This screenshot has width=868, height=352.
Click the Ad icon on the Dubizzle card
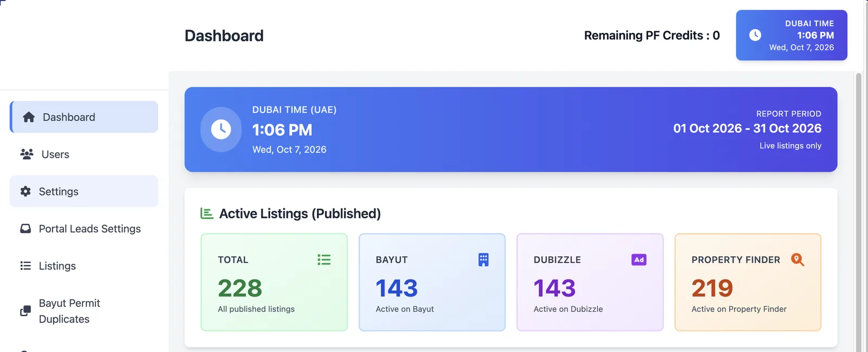click(639, 260)
